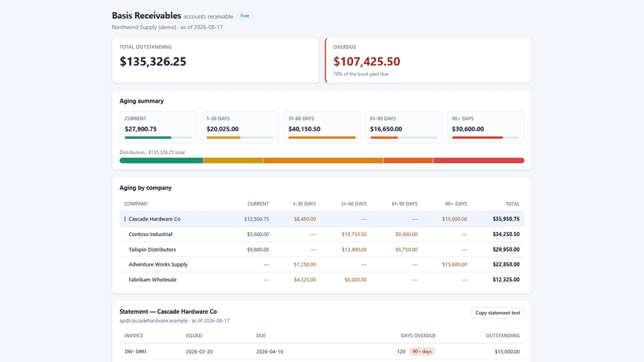Viewport: 644px width, 362px height.
Task: Click Fabrikam Wholesale's $8,000.00 amount
Action: [x=355, y=280]
